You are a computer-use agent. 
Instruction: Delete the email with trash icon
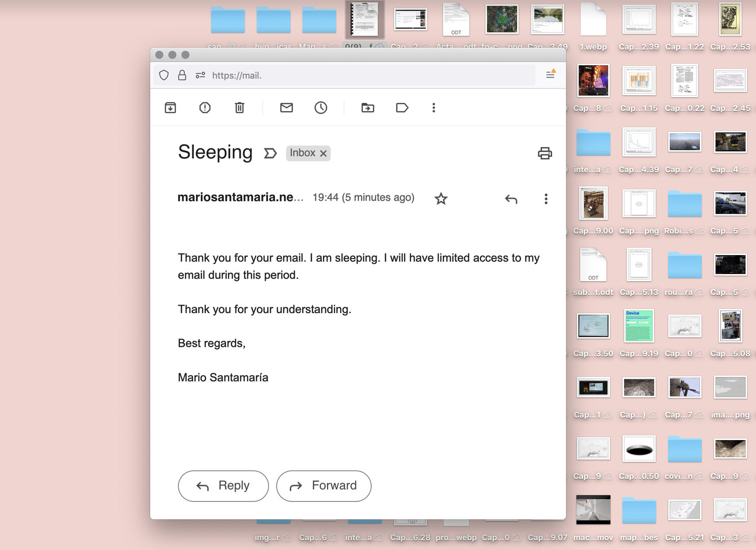coord(239,107)
